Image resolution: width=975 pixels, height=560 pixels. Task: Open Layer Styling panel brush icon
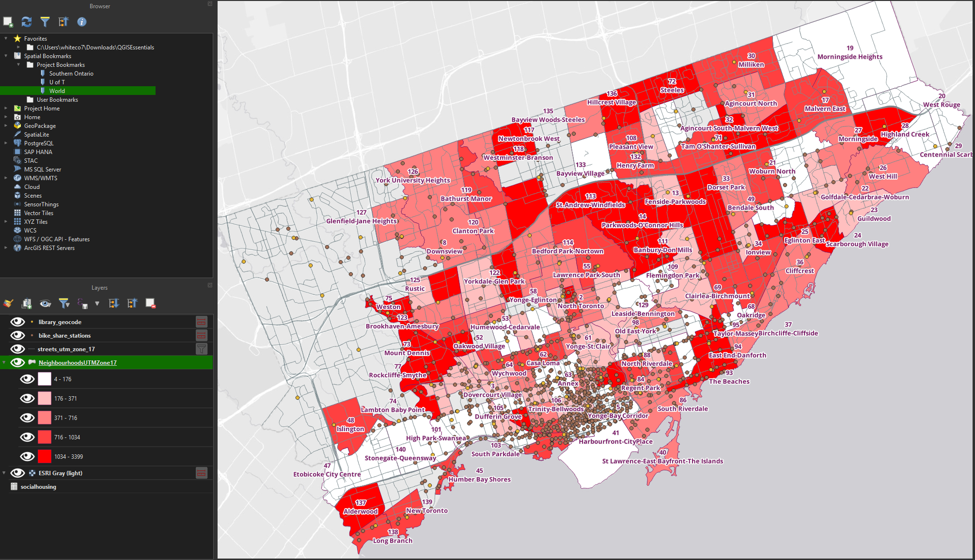8,303
